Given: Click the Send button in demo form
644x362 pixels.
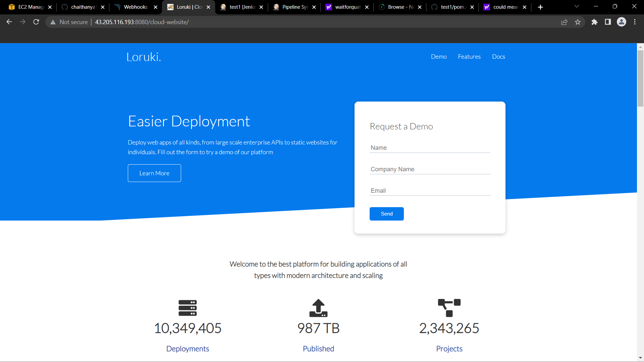Looking at the screenshot, I should click(x=386, y=214).
